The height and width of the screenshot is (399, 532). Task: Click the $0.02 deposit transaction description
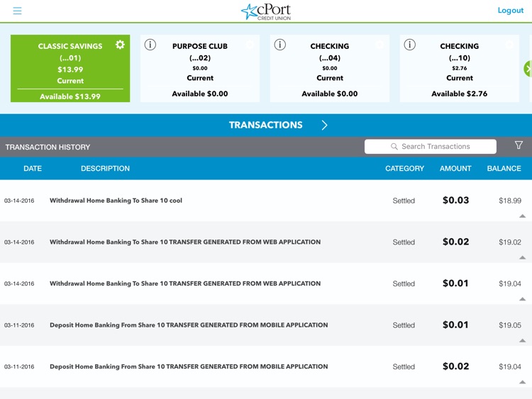pyautogui.click(x=189, y=366)
